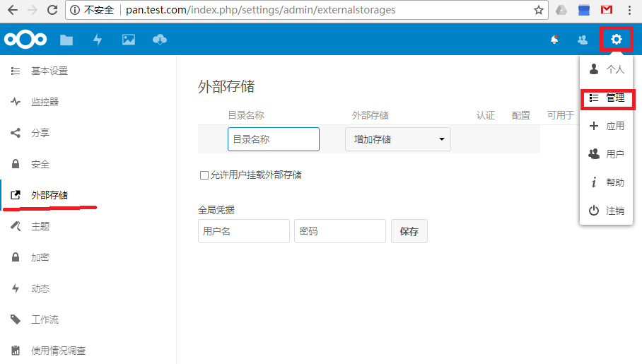This screenshot has height=364, width=642.
Task: Enable 允许用户挂载外部存储 checkbox
Action: [x=204, y=175]
